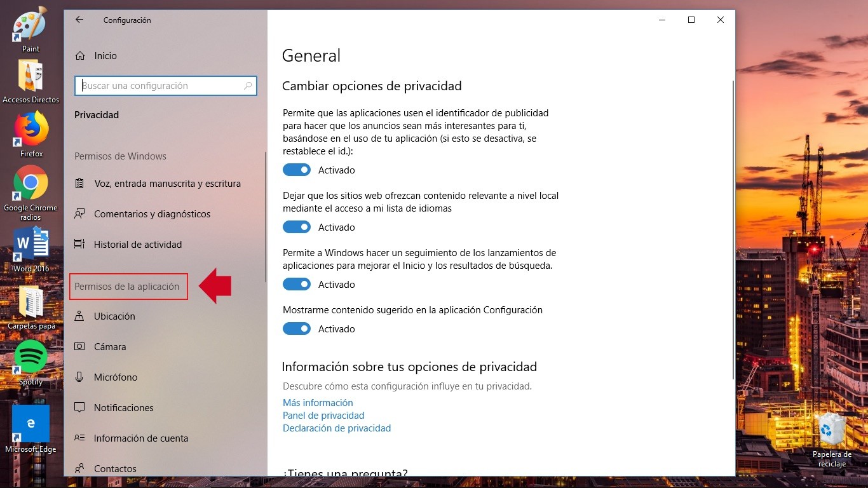Click the back arrow in Configuración

pos(79,20)
